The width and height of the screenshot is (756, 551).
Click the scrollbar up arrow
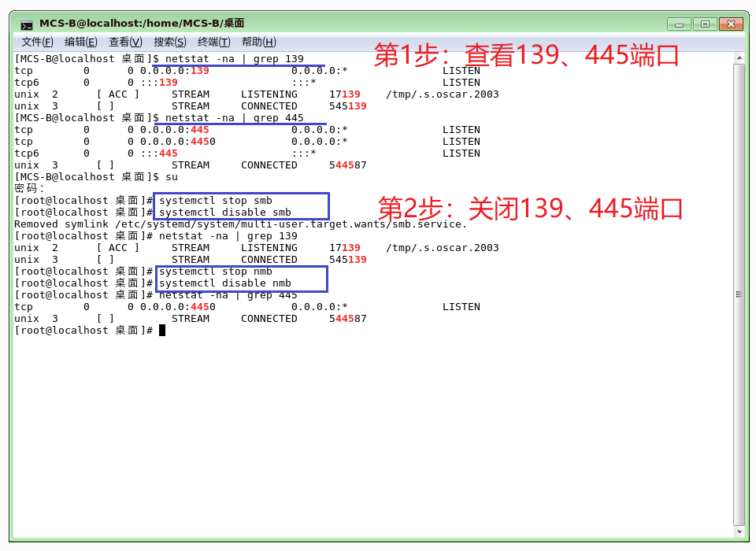(739, 57)
